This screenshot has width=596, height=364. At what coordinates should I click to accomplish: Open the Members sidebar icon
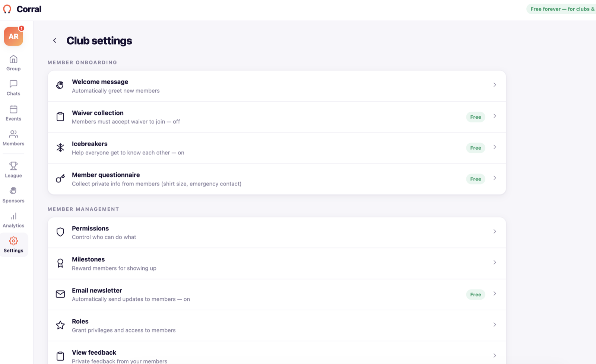[x=13, y=134]
